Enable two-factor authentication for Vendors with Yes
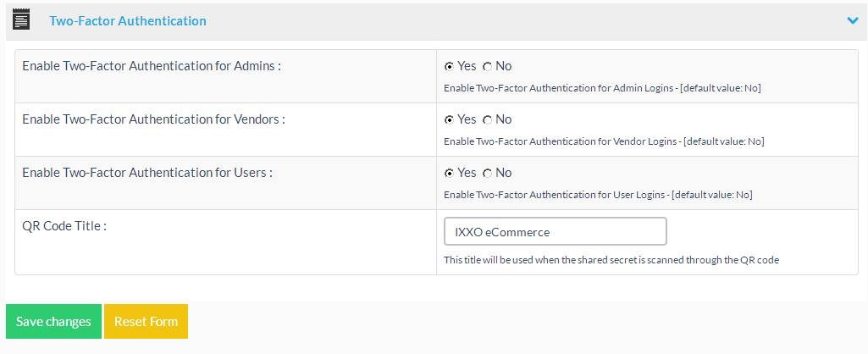Viewport: 868px width, 354px height. [449, 119]
